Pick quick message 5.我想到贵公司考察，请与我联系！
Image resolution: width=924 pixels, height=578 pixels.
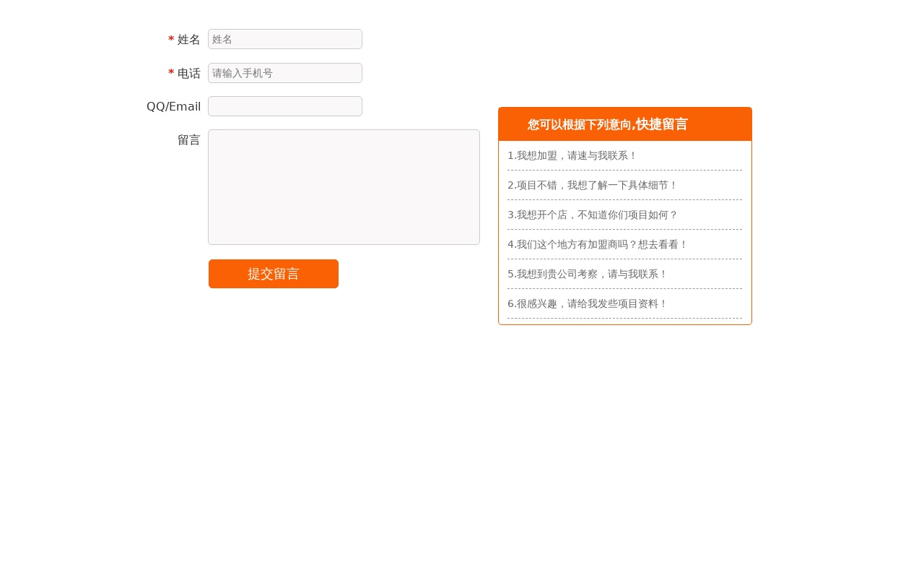coord(624,275)
